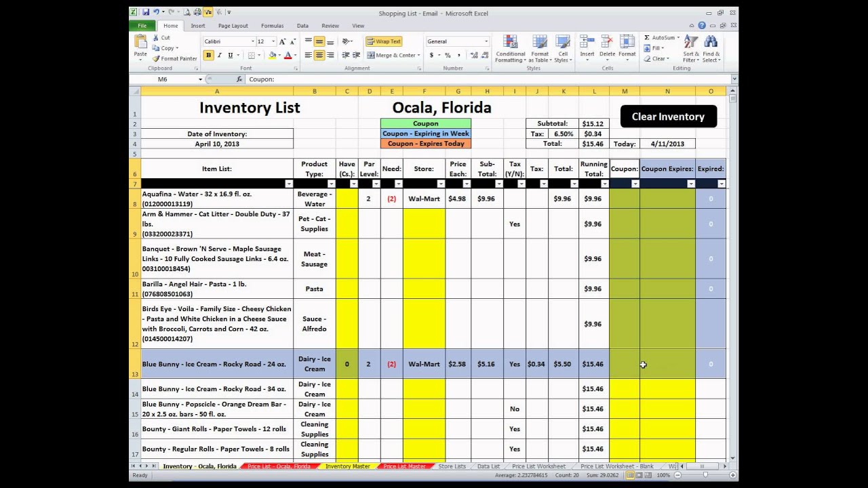The height and width of the screenshot is (488, 868).
Task: Increase the cell indent
Action: click(x=356, y=56)
